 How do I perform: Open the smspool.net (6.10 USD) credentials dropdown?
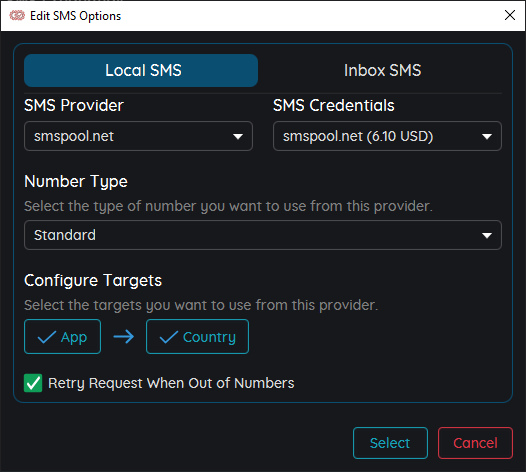(x=387, y=136)
